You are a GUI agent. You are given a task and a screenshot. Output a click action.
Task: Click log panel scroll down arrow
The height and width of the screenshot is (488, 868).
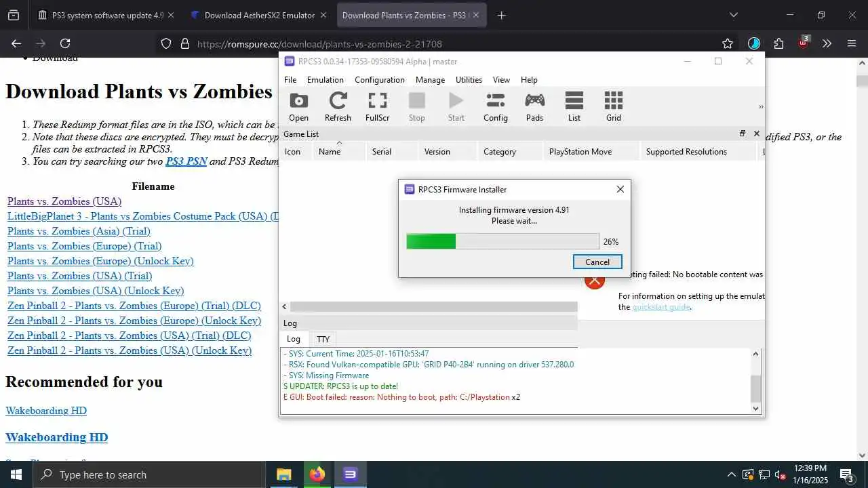point(756,409)
